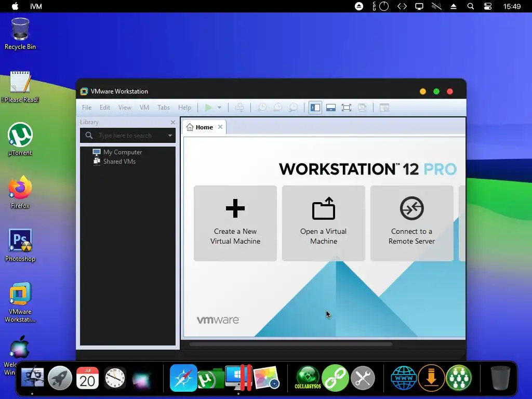532x399 pixels.
Task: Click the CPU meter menu bar icon
Action: [380, 6]
